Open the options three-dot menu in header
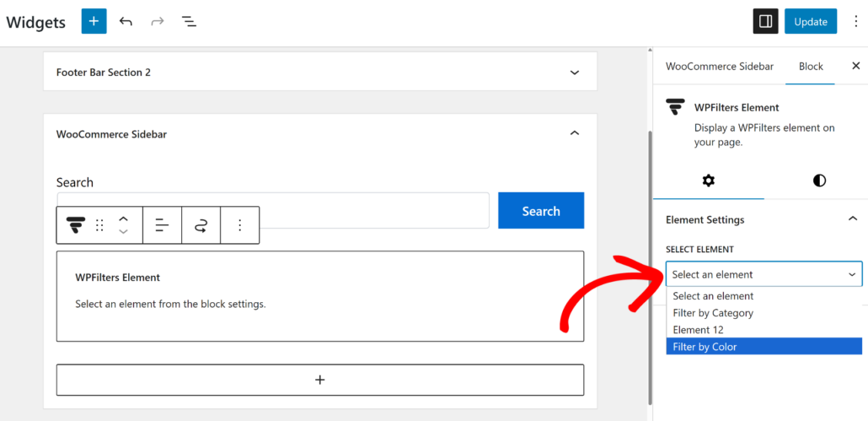 coord(855,22)
